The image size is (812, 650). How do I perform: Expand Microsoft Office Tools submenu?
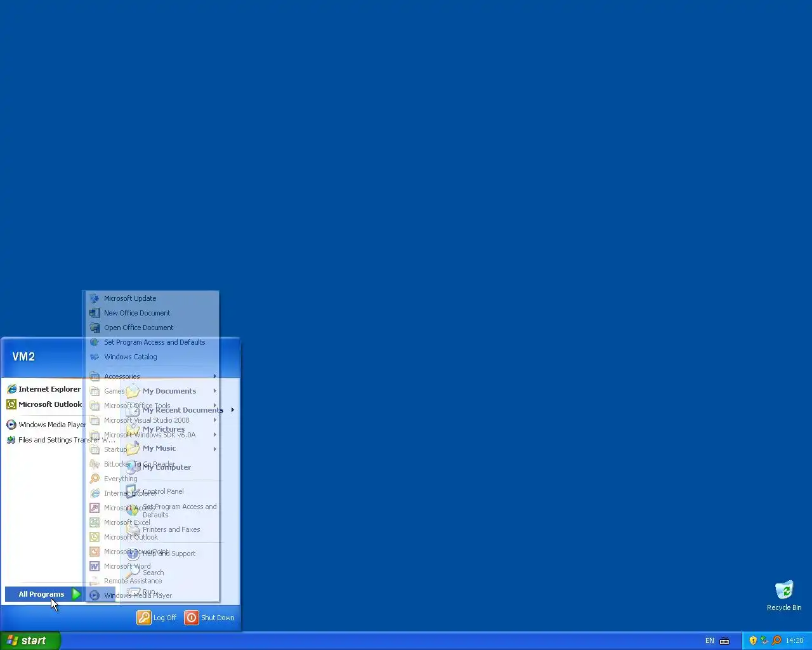[x=152, y=406]
